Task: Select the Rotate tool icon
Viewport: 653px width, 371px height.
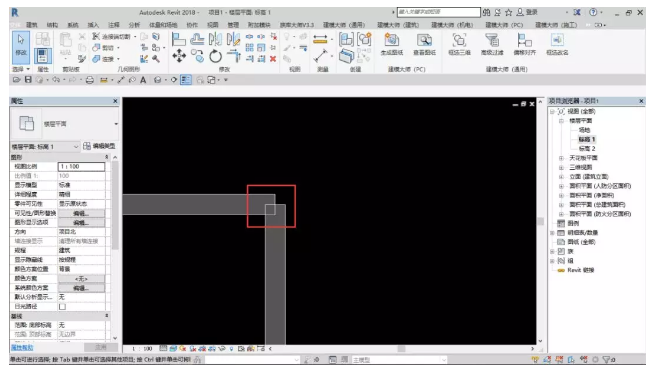Action: pyautogui.click(x=215, y=56)
